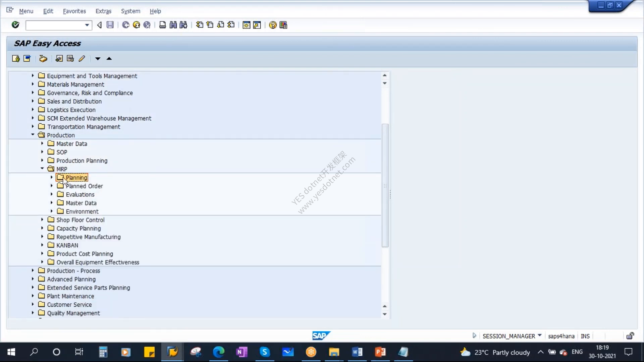The height and width of the screenshot is (362, 644).
Task: Click the command field collapse triangle
Action: pyautogui.click(x=99, y=25)
